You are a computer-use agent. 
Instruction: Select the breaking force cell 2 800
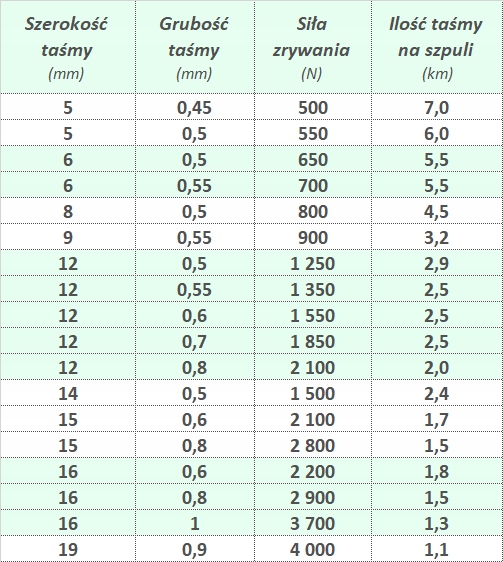click(x=313, y=445)
